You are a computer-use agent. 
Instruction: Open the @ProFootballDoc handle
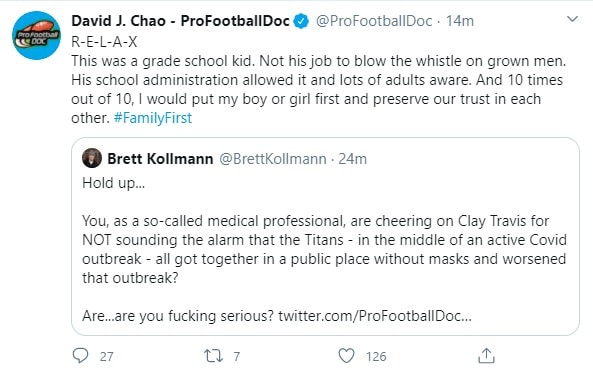(374, 21)
